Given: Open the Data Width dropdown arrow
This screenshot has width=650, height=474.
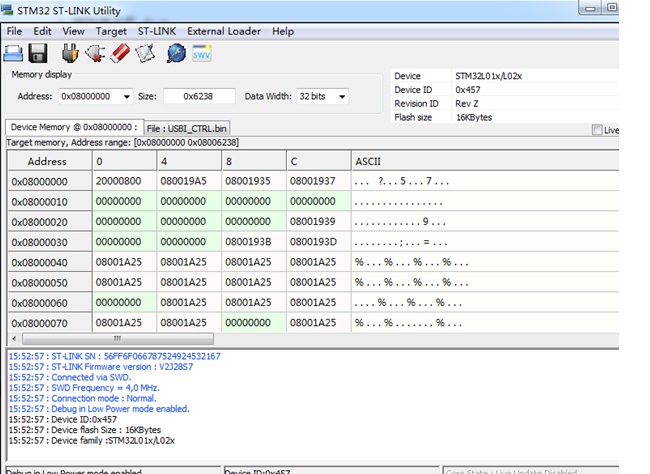Looking at the screenshot, I should click(x=342, y=97).
